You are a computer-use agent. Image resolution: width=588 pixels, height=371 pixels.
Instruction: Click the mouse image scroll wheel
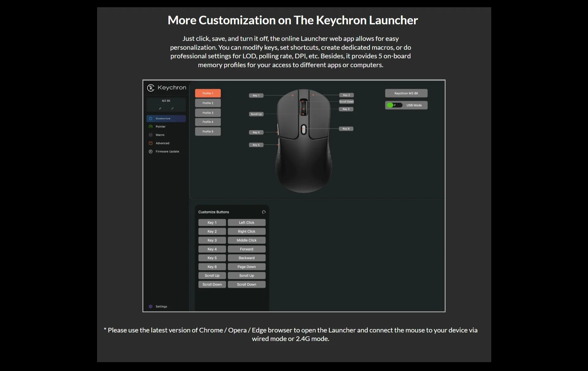coord(303,107)
